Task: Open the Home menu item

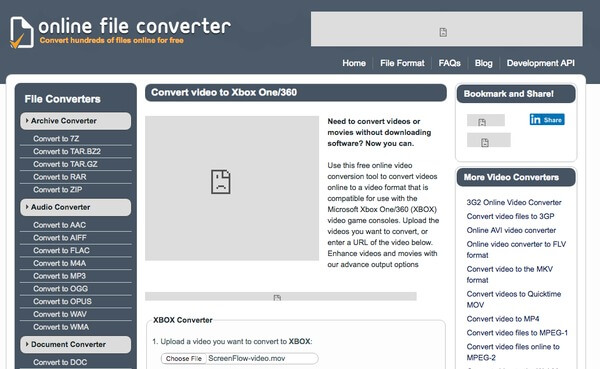Action: click(354, 63)
